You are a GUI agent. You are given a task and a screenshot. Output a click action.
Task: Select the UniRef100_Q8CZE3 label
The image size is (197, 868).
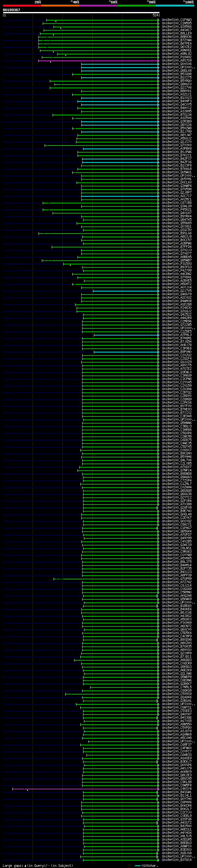pos(177,775)
